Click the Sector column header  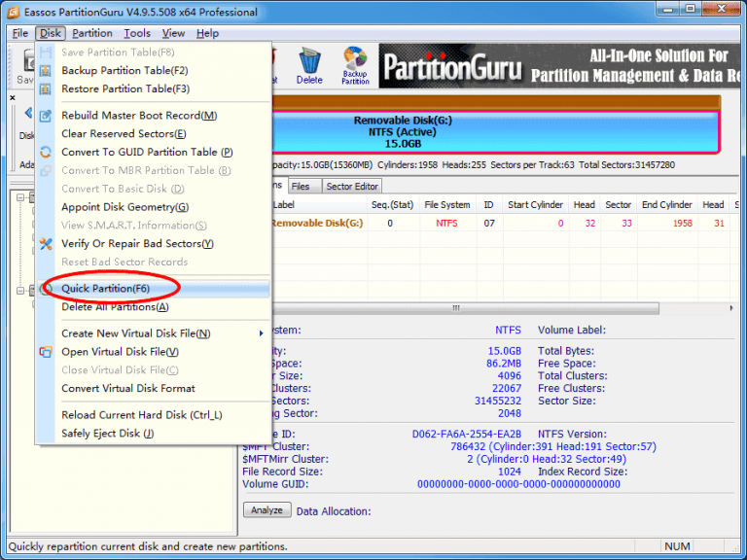[619, 205]
